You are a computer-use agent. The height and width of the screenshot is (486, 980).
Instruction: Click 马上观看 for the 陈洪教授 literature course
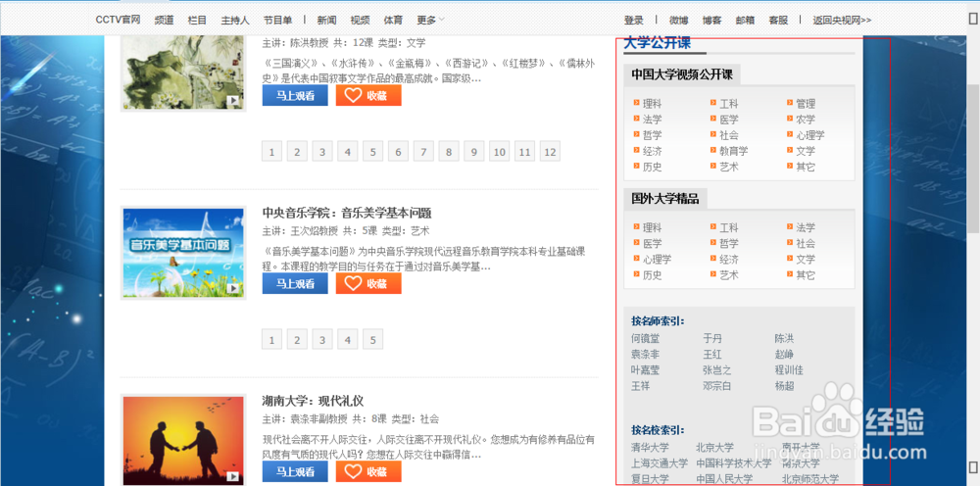(295, 96)
